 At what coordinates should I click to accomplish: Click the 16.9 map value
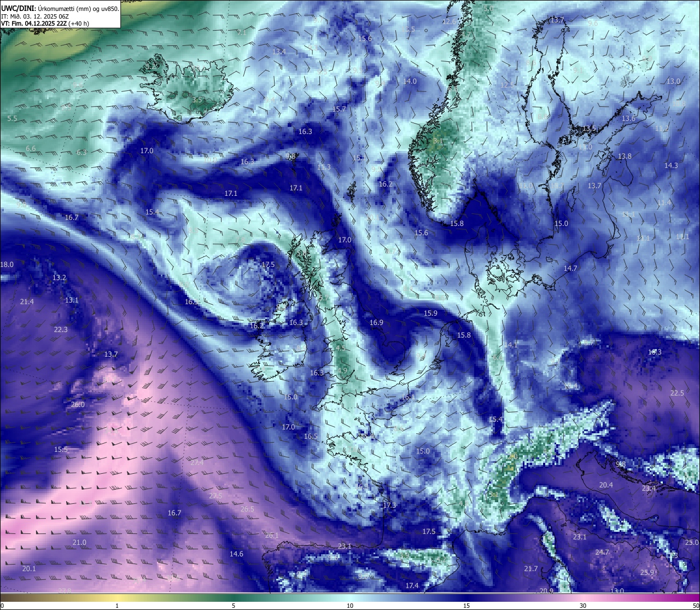click(x=376, y=323)
